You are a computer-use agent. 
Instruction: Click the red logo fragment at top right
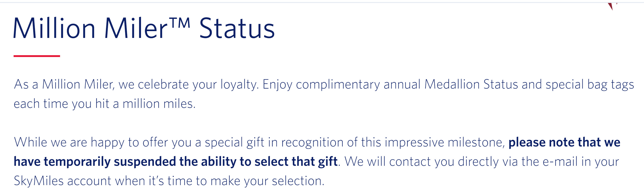612,6
